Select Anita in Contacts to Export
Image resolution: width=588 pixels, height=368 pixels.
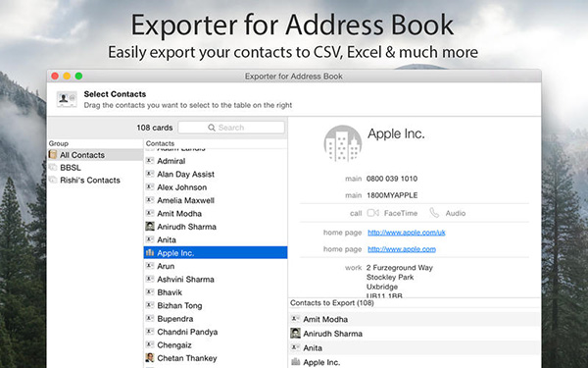click(x=415, y=347)
